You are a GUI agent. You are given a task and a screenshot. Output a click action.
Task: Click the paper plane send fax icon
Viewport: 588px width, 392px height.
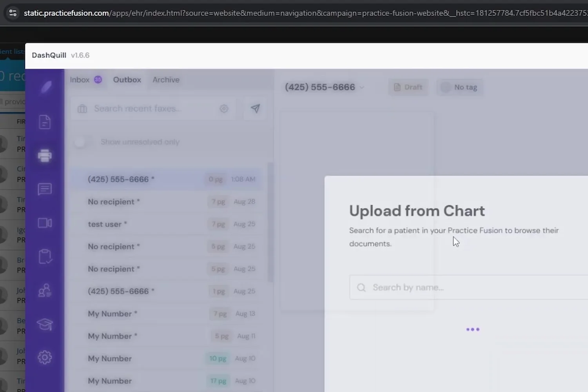tap(255, 109)
